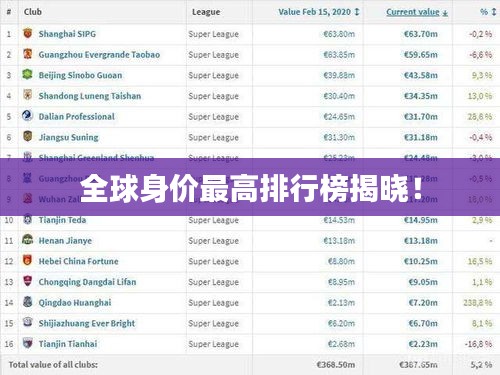Click the Beijing Sinobo Guoan crest

[x=28, y=75]
